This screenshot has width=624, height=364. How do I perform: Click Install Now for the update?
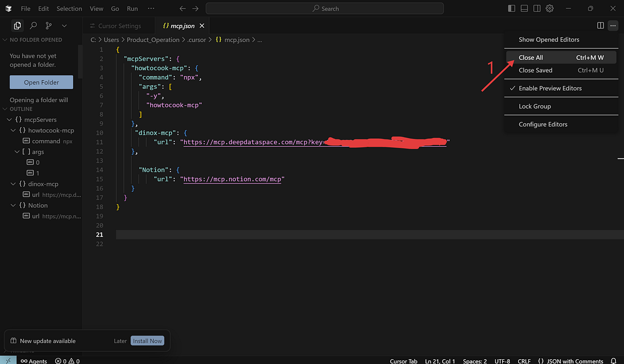click(147, 341)
